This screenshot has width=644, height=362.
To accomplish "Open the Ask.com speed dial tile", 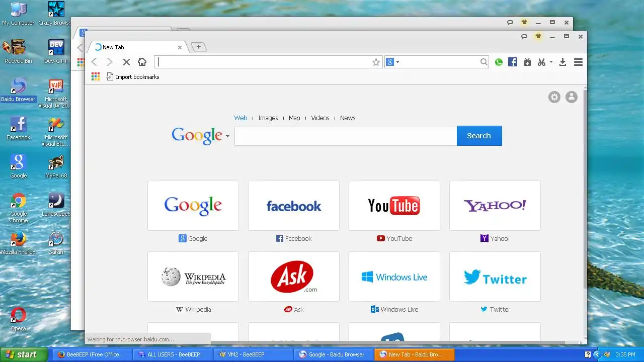I will tap(294, 277).
